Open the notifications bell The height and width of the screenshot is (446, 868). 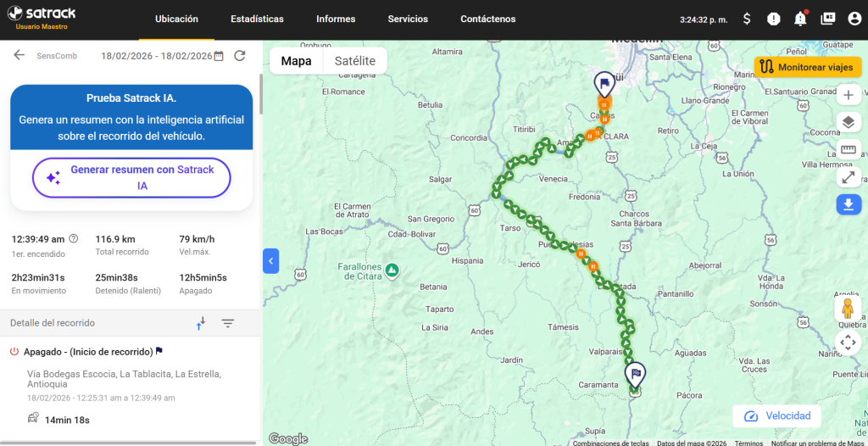(800, 19)
